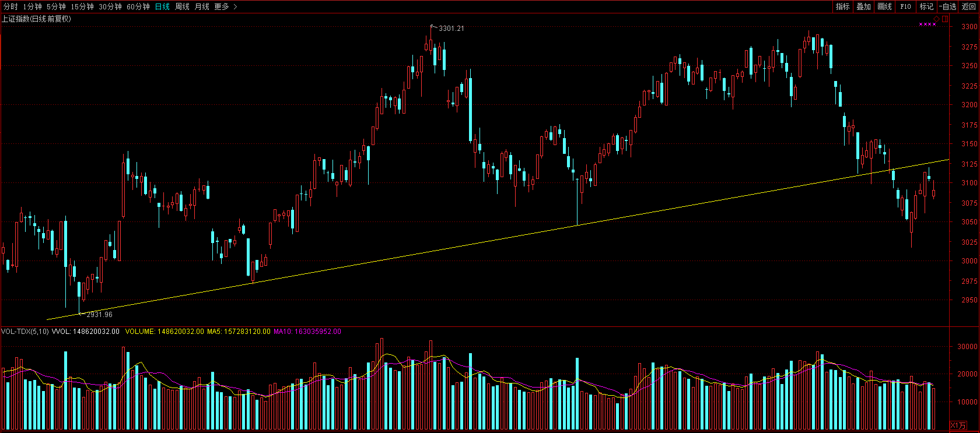Screen dimensions: 980x433
Task: Open the 月线 monthly chart
Action: (x=202, y=6)
